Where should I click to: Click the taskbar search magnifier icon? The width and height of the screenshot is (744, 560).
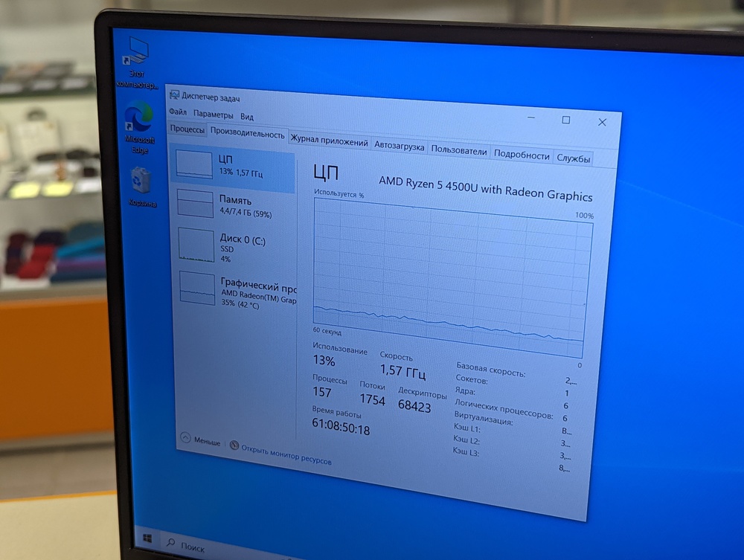click(x=171, y=542)
